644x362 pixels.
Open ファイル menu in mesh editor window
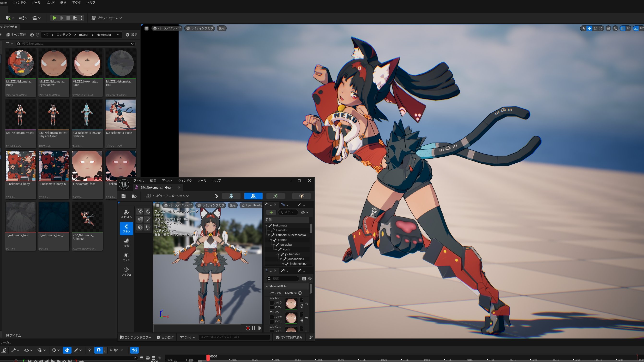tap(138, 181)
